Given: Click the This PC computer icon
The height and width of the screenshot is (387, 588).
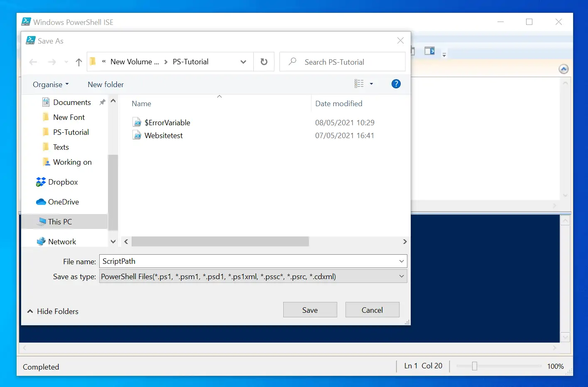Looking at the screenshot, I should tap(42, 221).
